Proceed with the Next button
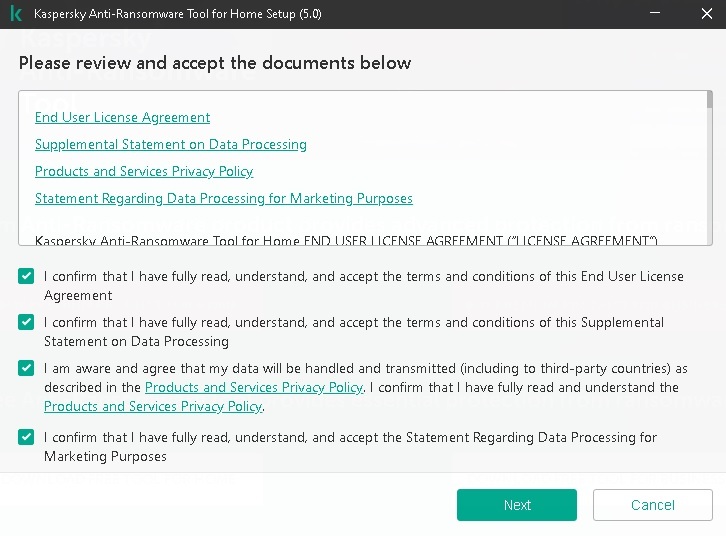726x536 pixels. (x=517, y=505)
